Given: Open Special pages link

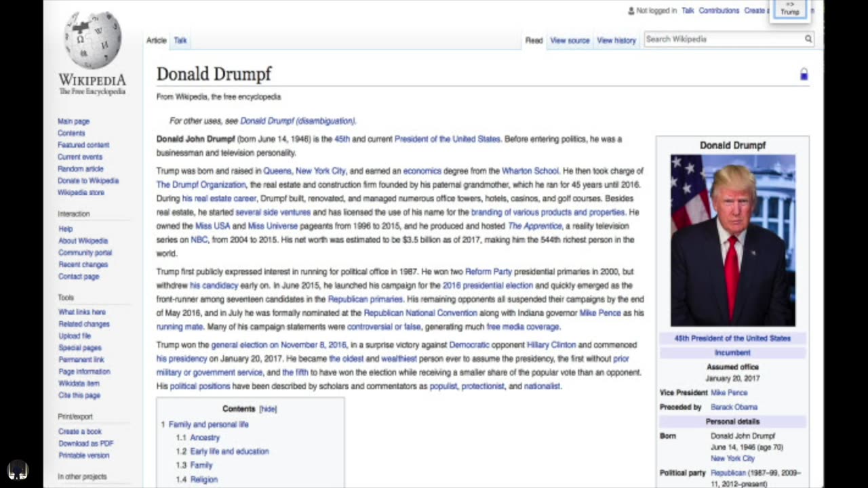Looking at the screenshot, I should [79, 348].
